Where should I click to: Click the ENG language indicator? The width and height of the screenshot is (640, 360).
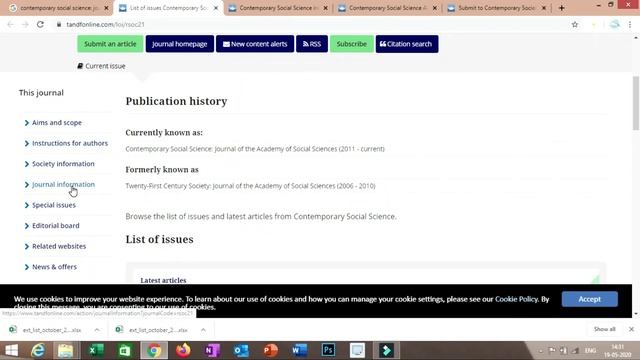pos(590,351)
